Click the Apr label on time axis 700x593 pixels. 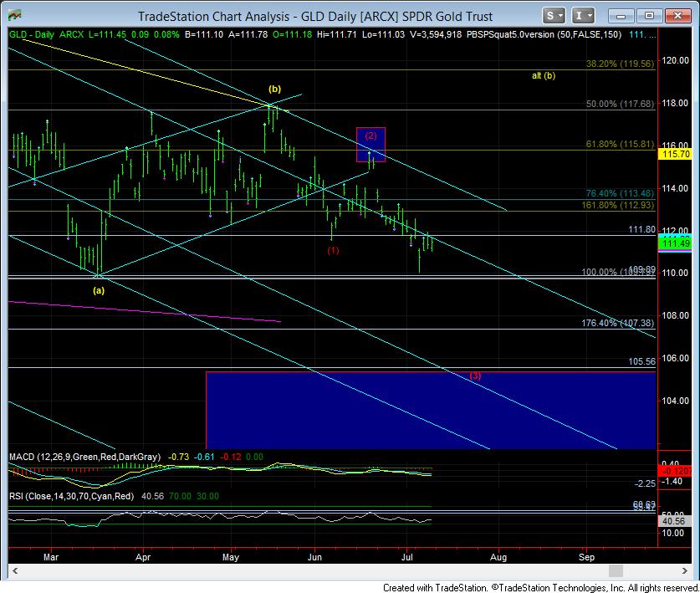click(x=143, y=557)
